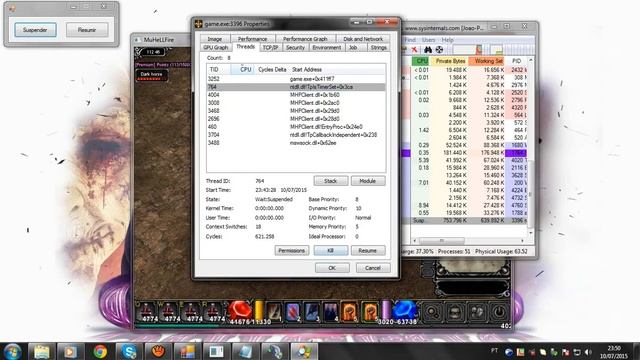Open File Explorer from the taskbar
The width and height of the screenshot is (640, 360).
tap(41, 351)
